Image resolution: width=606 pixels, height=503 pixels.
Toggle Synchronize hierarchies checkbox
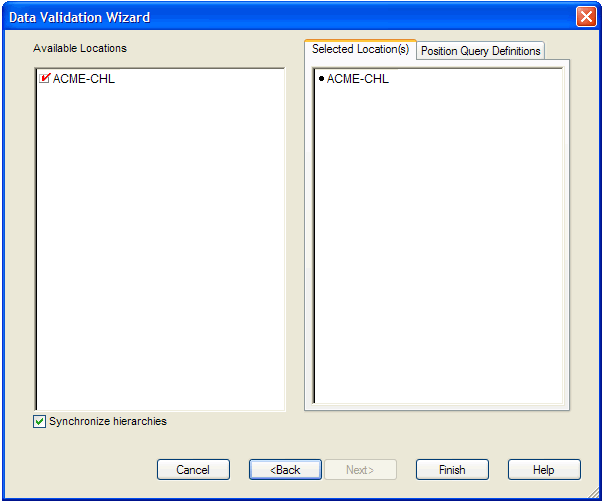coord(39,421)
